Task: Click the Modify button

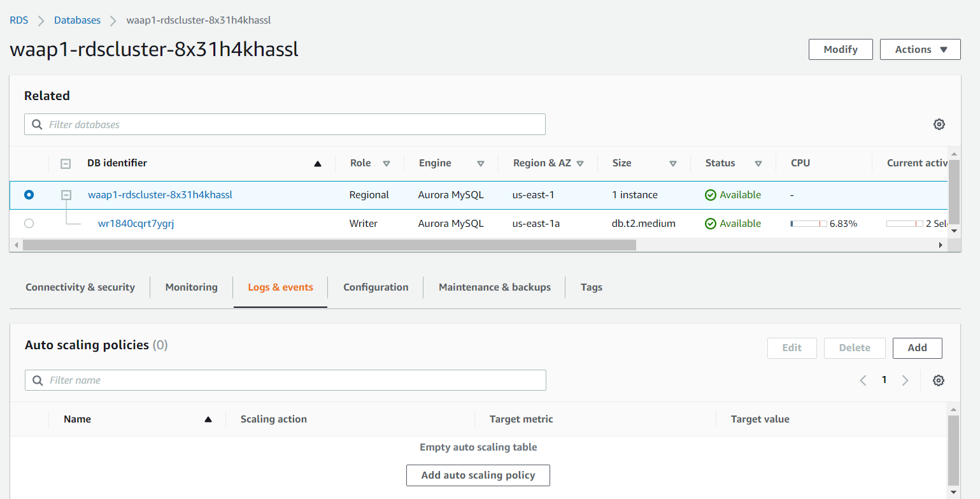Action: [841, 50]
